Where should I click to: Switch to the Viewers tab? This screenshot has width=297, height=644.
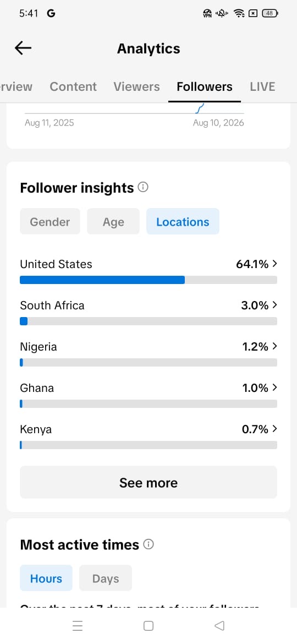(x=136, y=86)
